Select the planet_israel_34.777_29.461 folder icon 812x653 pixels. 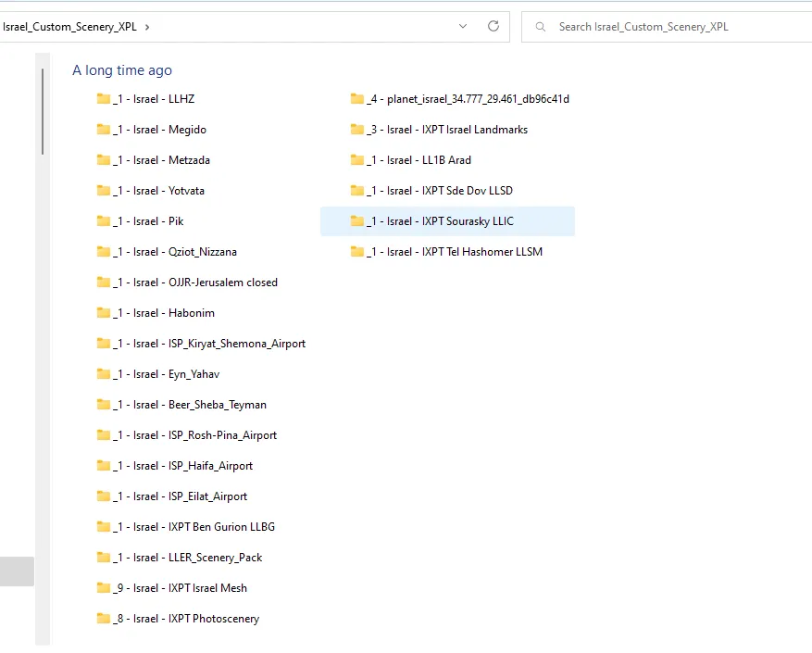coord(357,99)
